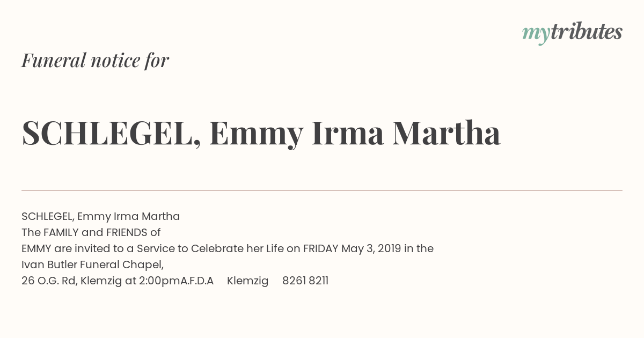Click the 'Funeral notice for' heading
This screenshot has width=644, height=338.
(x=96, y=61)
